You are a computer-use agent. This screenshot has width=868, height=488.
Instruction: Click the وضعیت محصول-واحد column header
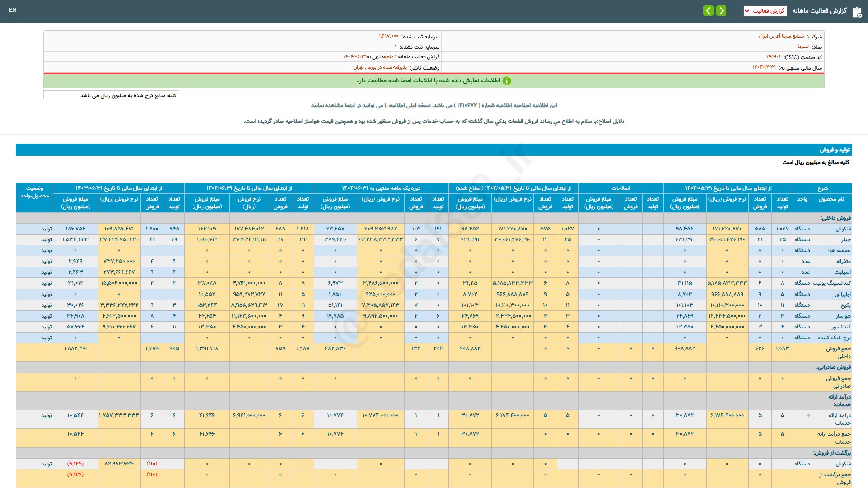(x=34, y=192)
